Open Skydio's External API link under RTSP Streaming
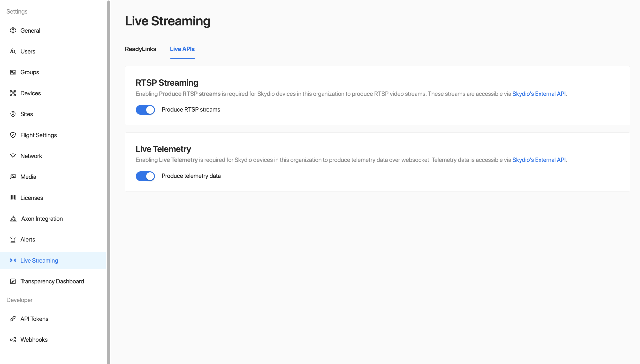 pyautogui.click(x=539, y=94)
